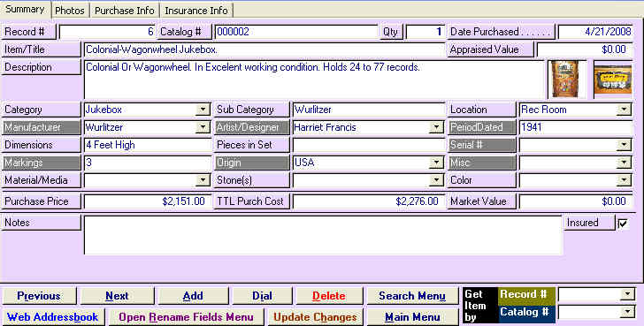Click Update Changes button

[315, 317]
